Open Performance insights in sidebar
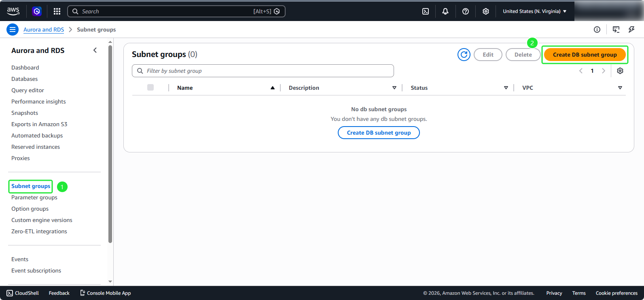Screen dimensions: 644x300 38,101
